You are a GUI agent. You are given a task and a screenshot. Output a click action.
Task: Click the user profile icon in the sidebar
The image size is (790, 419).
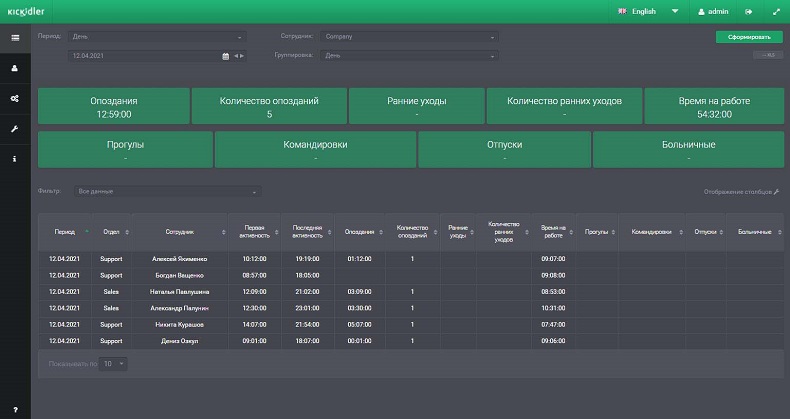pyautogui.click(x=15, y=68)
